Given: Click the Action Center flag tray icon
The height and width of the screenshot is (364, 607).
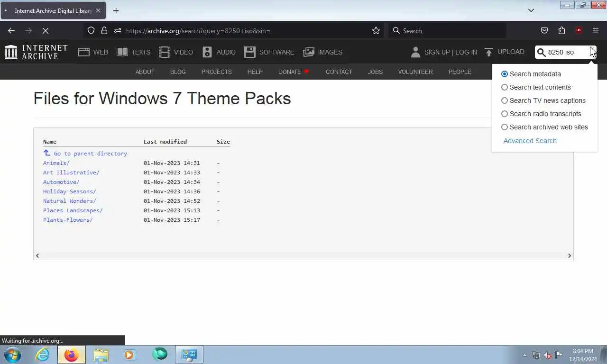Looking at the screenshot, I should point(559,355).
